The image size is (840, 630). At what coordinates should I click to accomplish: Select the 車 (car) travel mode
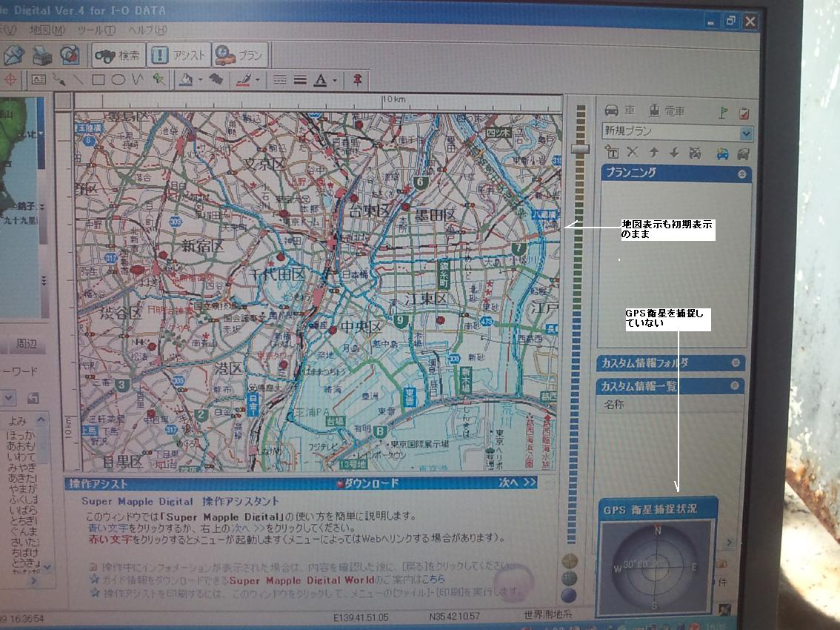[620, 110]
